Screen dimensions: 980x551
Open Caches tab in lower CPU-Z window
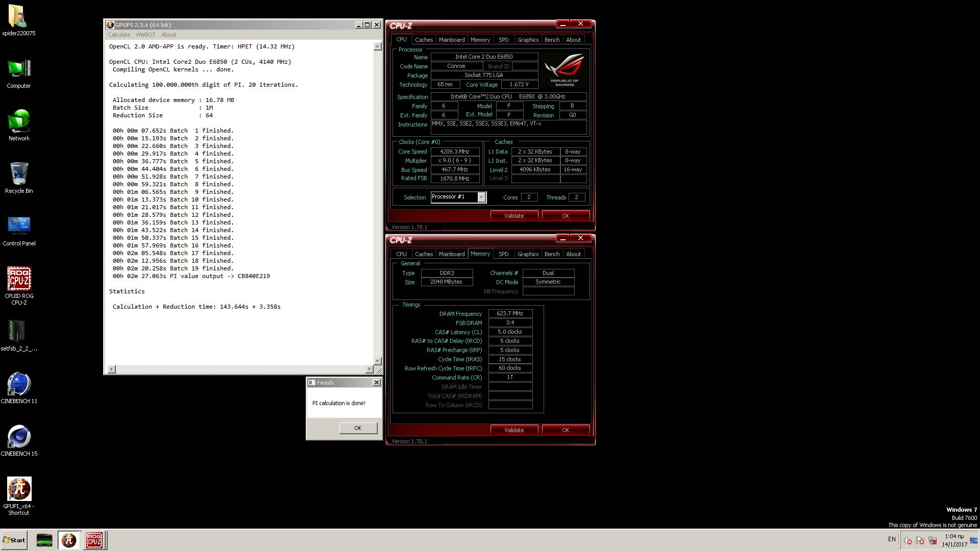click(424, 254)
